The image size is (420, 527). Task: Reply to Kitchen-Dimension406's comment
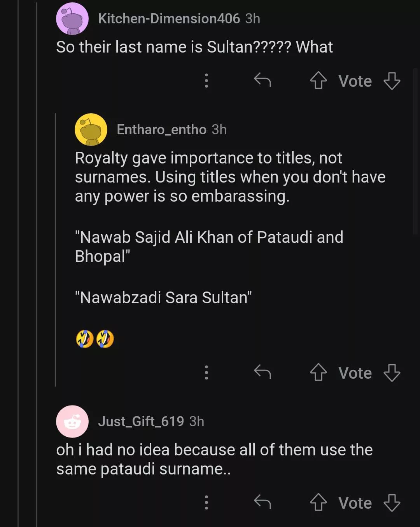[262, 81]
